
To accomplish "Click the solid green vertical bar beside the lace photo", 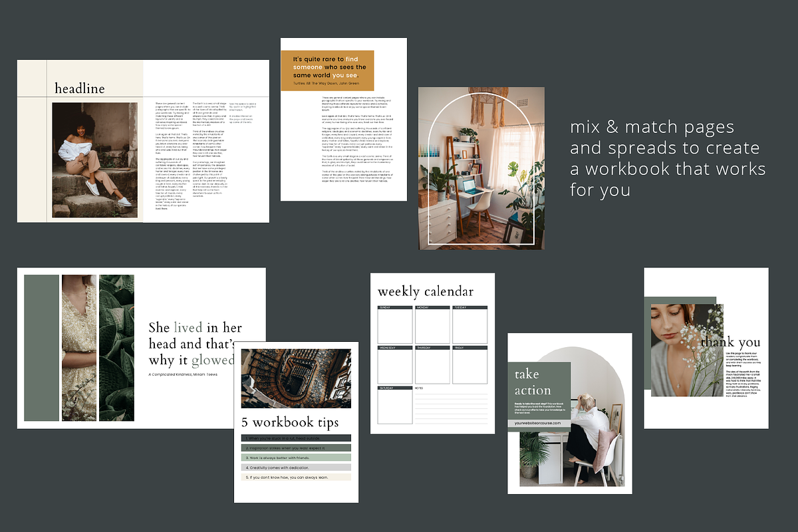I will pos(42,348).
